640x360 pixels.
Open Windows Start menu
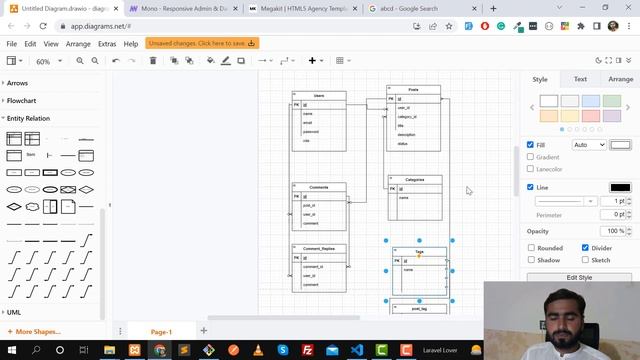pyautogui.click(x=12, y=350)
